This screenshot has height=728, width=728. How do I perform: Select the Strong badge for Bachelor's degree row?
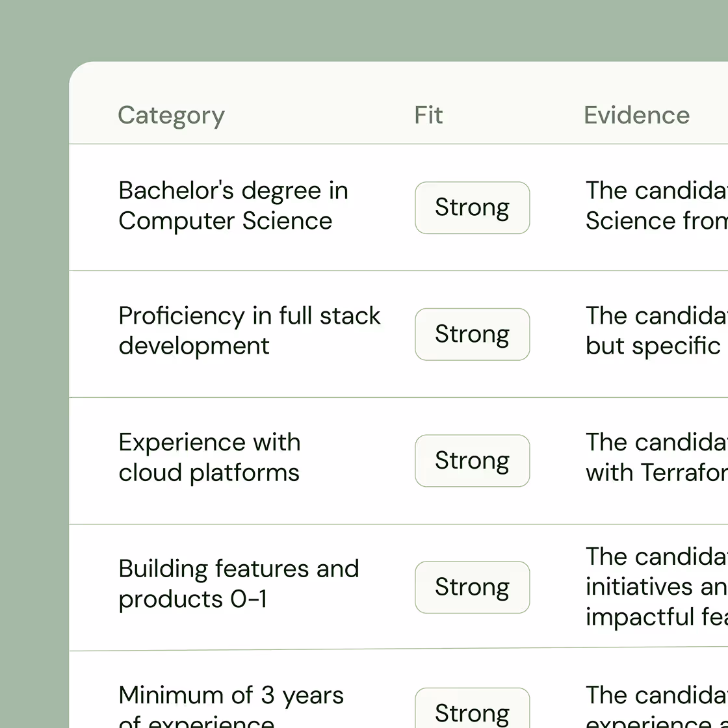point(472,207)
